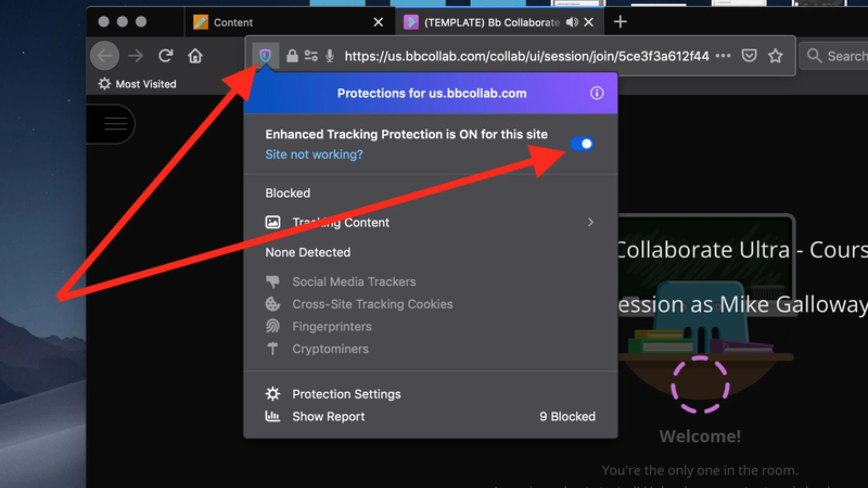
Task: Click the Site not working link
Action: click(x=314, y=154)
